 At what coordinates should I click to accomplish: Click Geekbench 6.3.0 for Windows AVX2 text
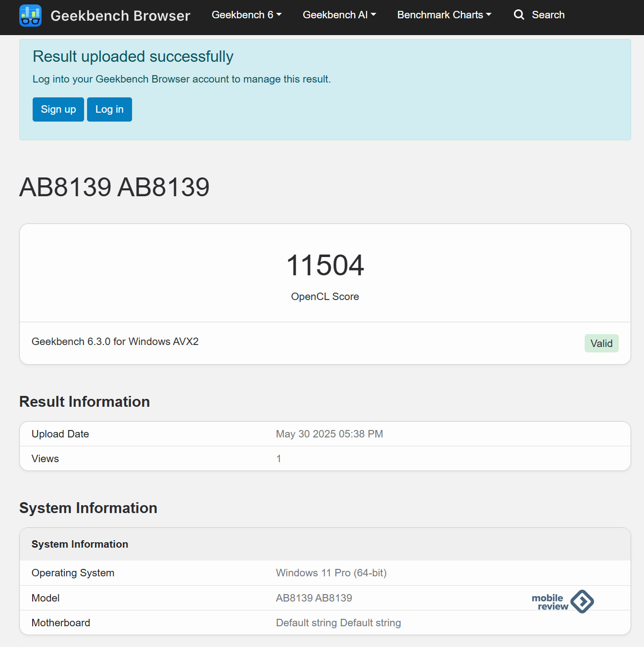[115, 342]
